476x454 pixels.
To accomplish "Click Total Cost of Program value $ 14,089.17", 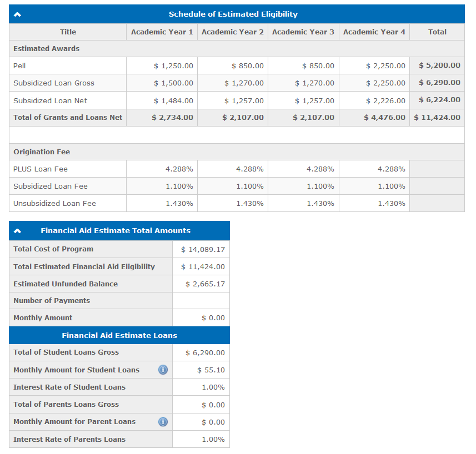I will [x=203, y=250].
